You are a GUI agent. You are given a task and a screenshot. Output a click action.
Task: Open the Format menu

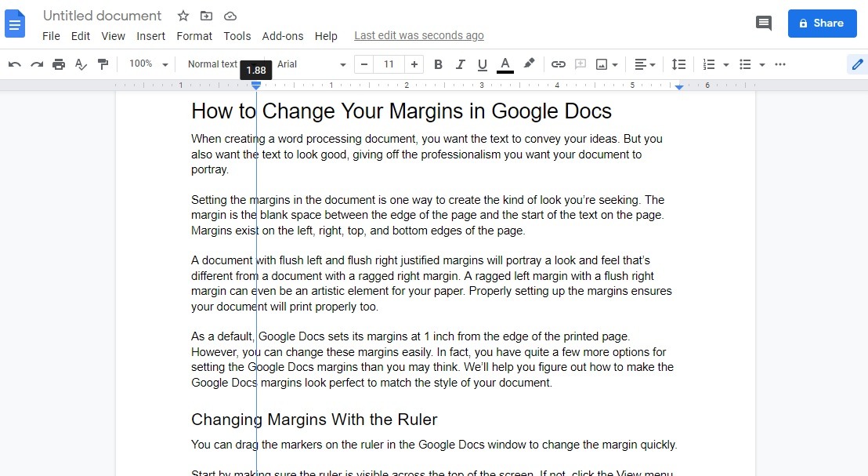pyautogui.click(x=194, y=36)
